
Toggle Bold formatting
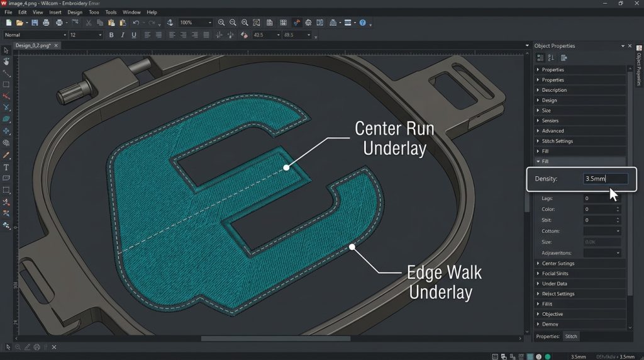[111, 35]
